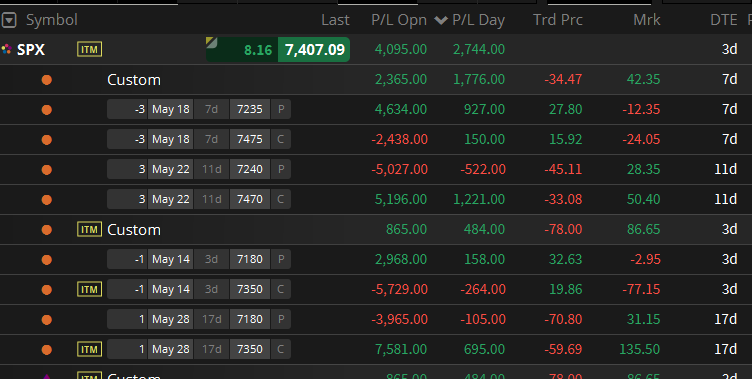Click orange dot on 7475 call row
Viewport: 752px width, 379px height.
click(x=47, y=140)
